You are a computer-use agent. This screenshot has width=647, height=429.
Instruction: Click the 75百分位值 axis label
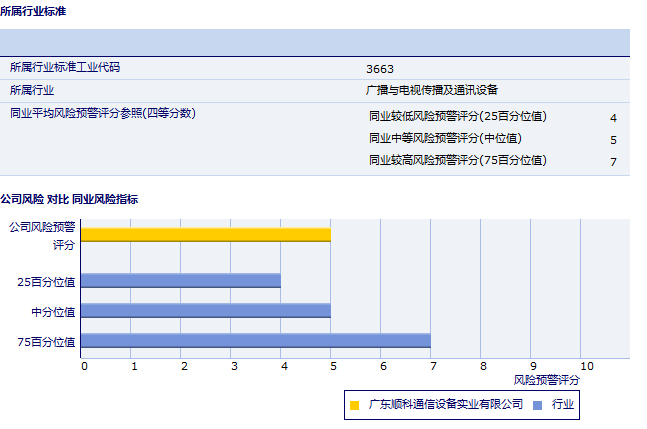46,342
